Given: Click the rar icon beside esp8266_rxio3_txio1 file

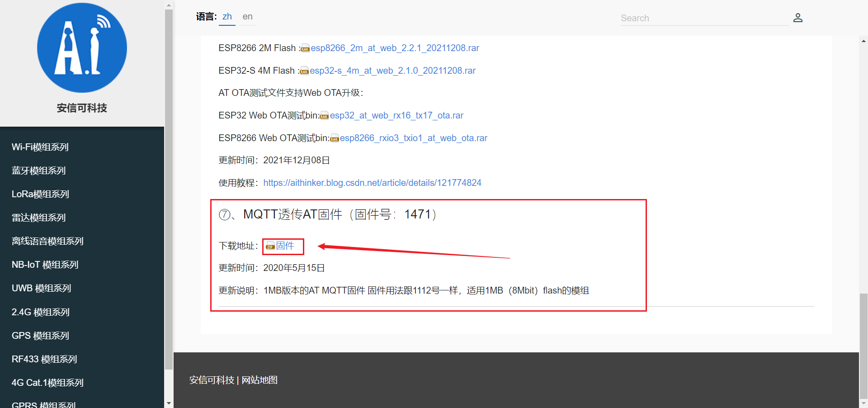Looking at the screenshot, I should (335, 138).
